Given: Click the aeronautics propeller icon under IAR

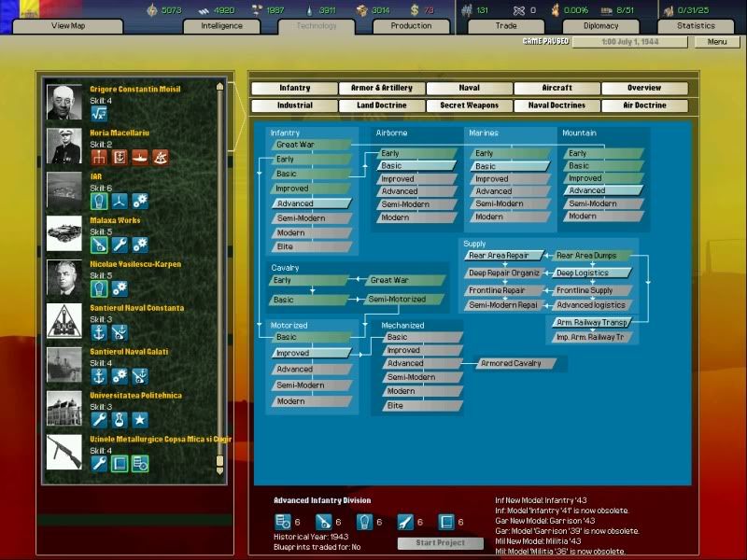Looking at the screenshot, I should (x=120, y=201).
